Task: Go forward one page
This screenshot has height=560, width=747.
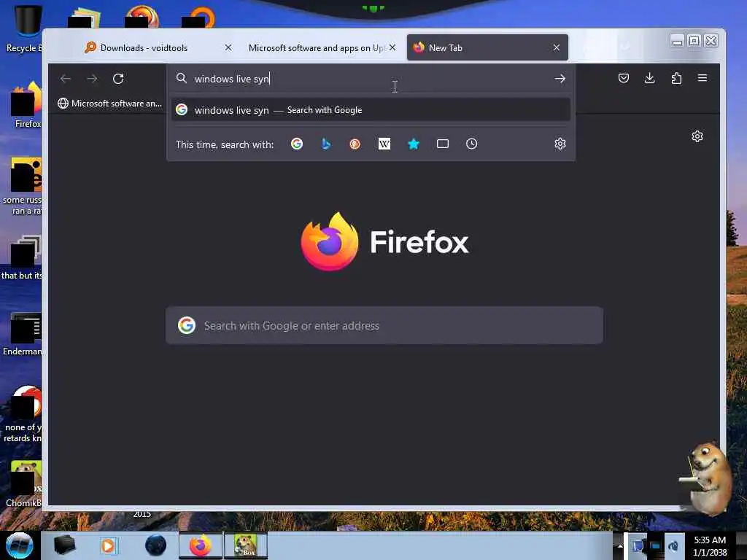Action: (x=92, y=79)
